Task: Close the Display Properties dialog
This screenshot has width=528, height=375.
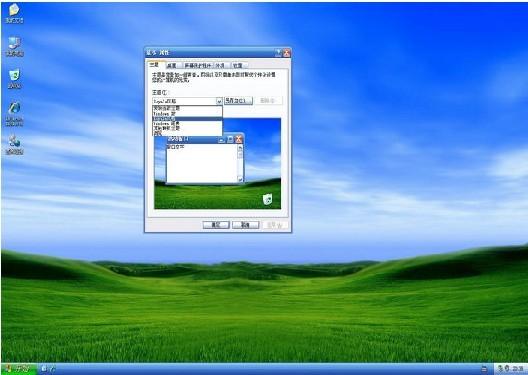Action: (x=287, y=53)
